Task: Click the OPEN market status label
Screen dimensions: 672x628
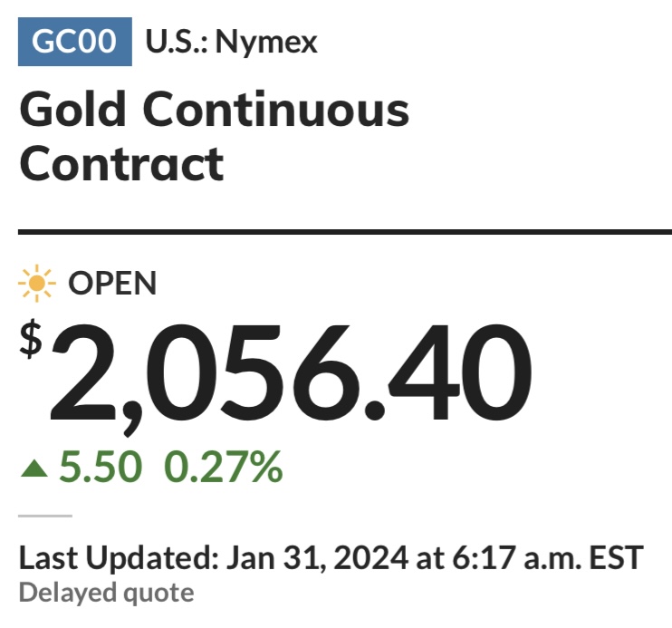Action: [x=112, y=283]
